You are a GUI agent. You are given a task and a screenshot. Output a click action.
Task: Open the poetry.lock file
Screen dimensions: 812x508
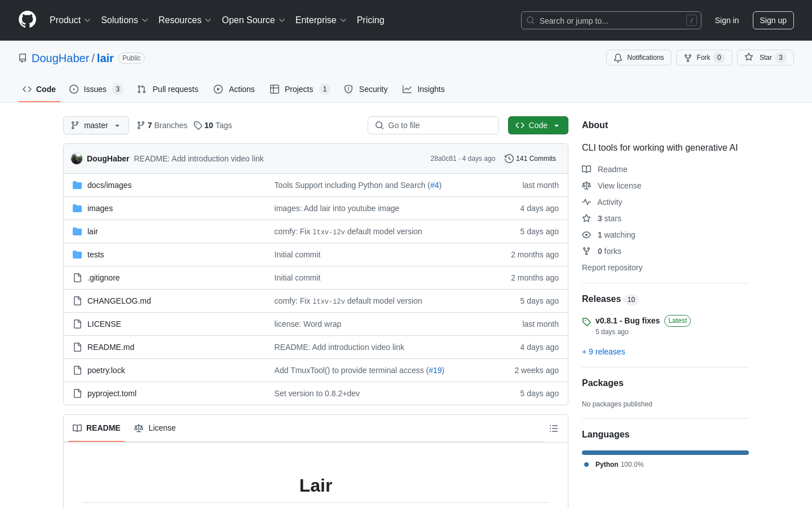click(106, 370)
